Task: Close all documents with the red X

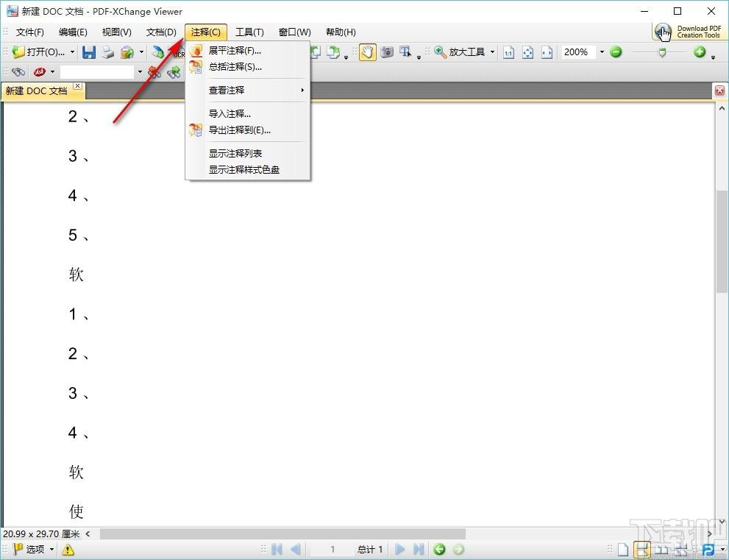Action: tap(719, 91)
